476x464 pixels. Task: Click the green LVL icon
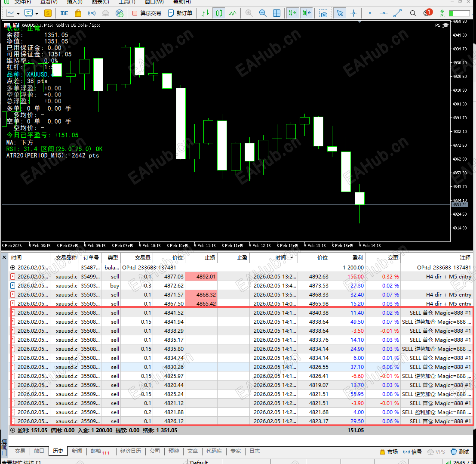pyautogui.click(x=442, y=13)
